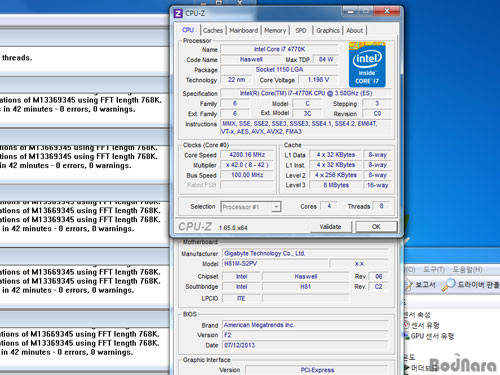Click the Graphic Interface Version PCI-Express
500x375 pixels.
317,370
